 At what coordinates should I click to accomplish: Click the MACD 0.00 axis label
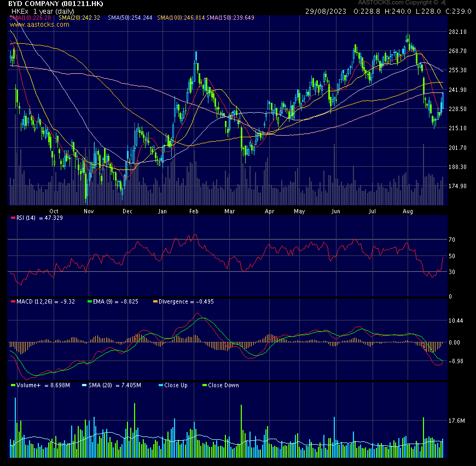tap(455, 342)
